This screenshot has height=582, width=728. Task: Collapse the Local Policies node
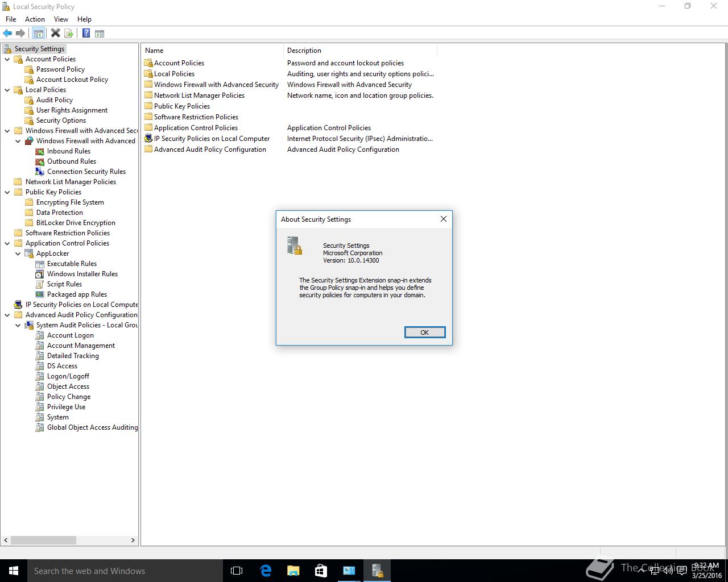[7, 90]
